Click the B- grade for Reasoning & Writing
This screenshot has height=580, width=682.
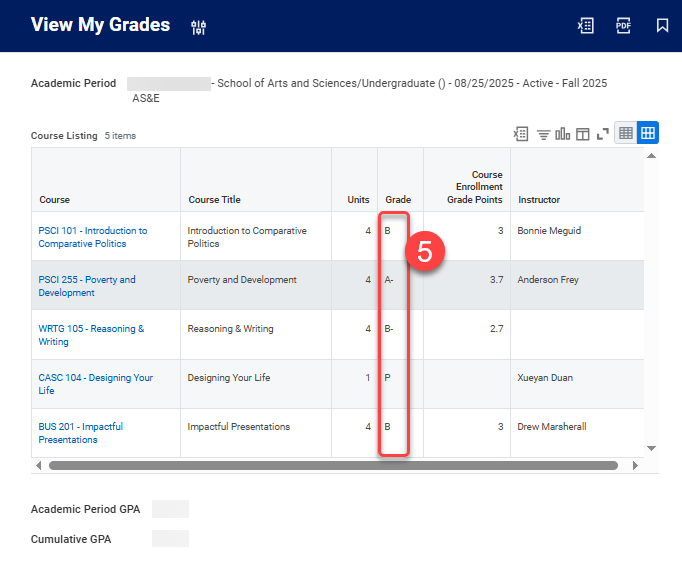(389, 329)
